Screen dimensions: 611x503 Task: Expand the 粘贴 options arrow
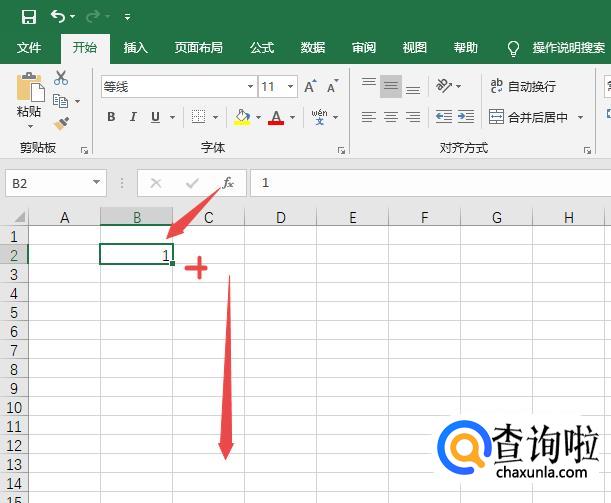coord(30,126)
